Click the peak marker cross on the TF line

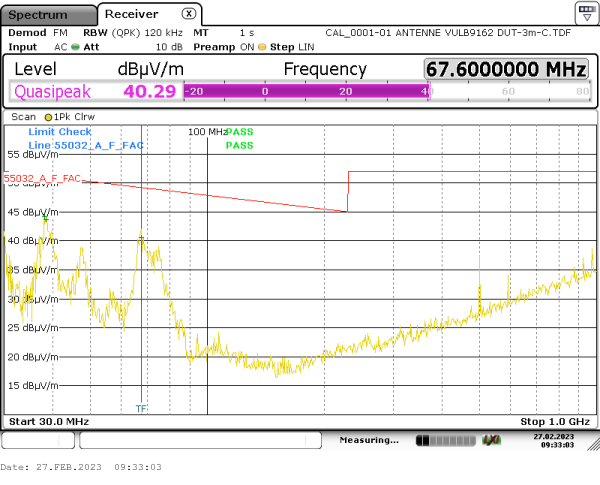click(x=142, y=239)
